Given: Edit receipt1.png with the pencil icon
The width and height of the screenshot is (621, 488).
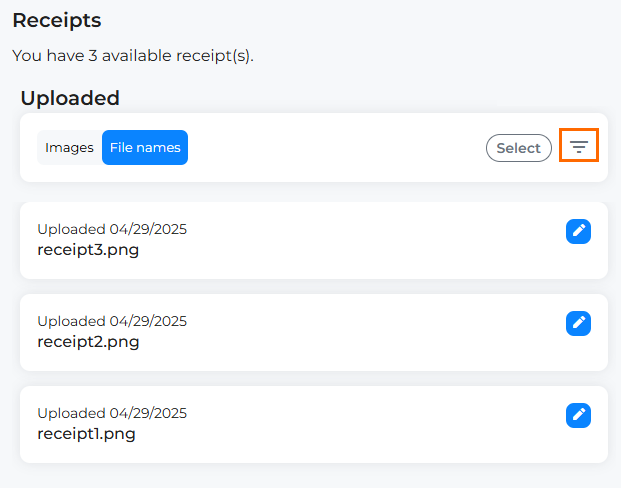Looking at the screenshot, I should (x=578, y=415).
